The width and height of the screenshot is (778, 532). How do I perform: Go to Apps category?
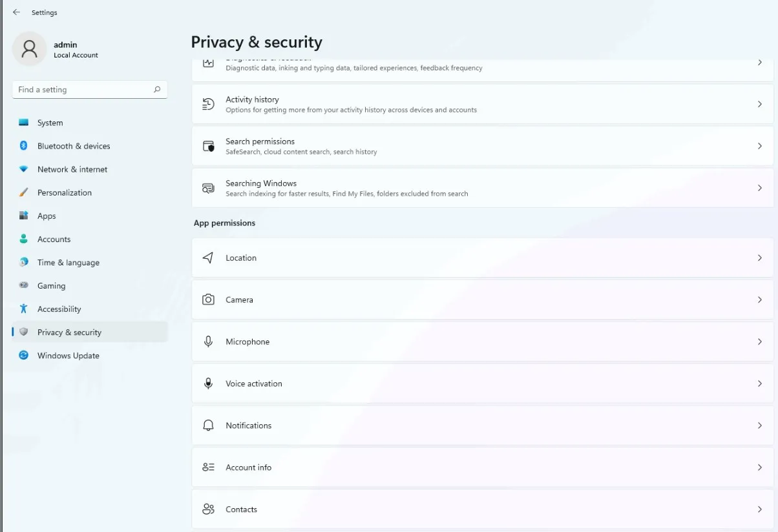(x=90, y=216)
